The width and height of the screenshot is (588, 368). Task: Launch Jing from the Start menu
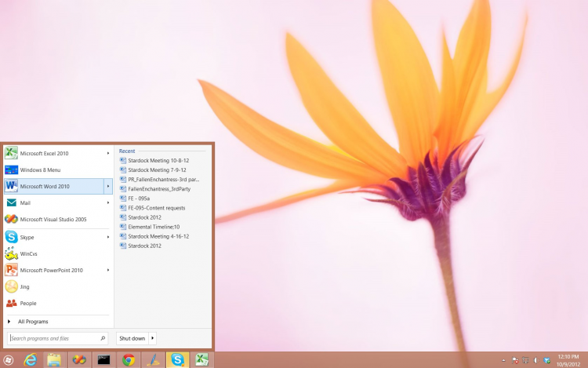(x=25, y=287)
